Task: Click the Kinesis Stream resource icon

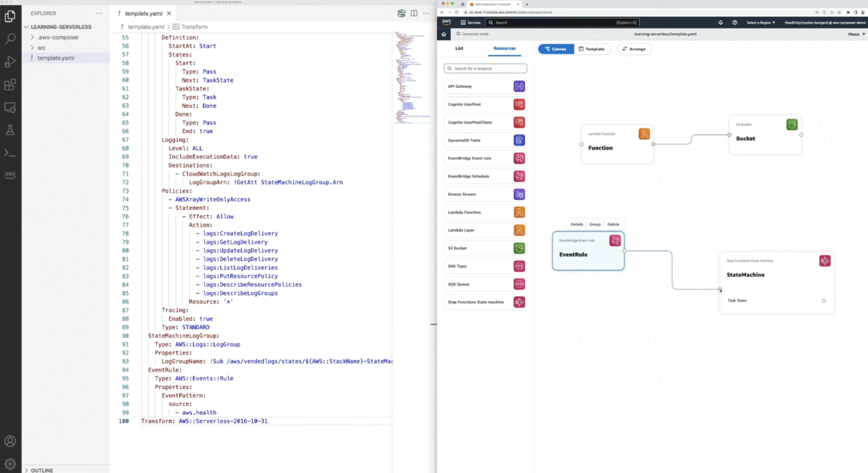Action: tap(519, 194)
